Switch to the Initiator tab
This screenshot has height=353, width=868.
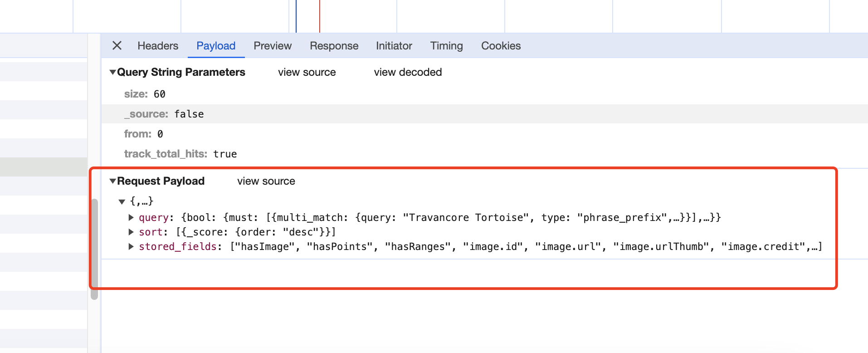pos(394,46)
